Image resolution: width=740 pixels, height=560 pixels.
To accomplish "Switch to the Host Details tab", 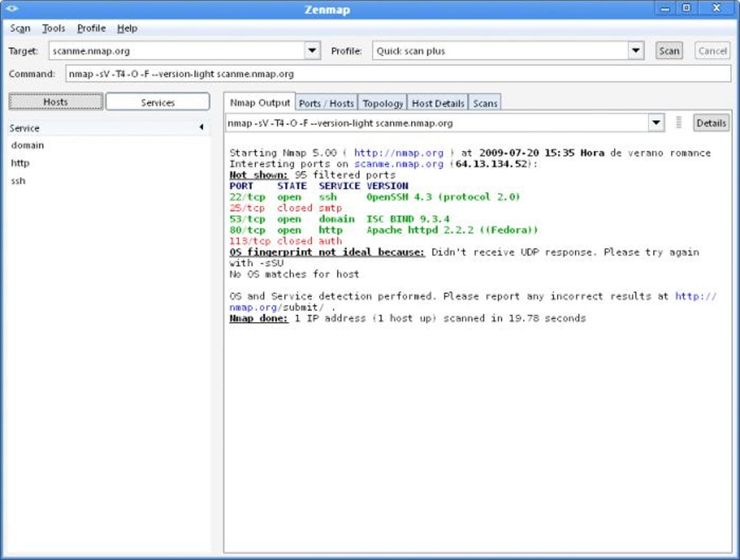I will coord(438,103).
